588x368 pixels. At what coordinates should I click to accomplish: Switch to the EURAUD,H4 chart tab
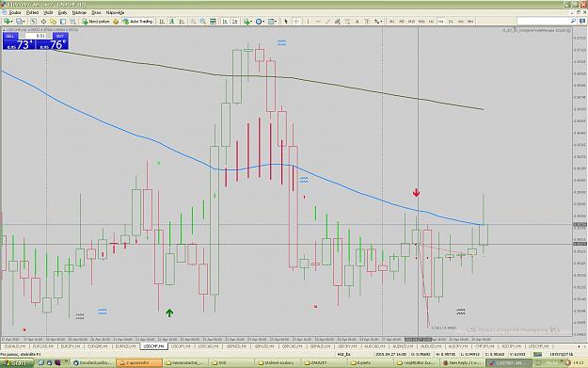pyautogui.click(x=15, y=346)
